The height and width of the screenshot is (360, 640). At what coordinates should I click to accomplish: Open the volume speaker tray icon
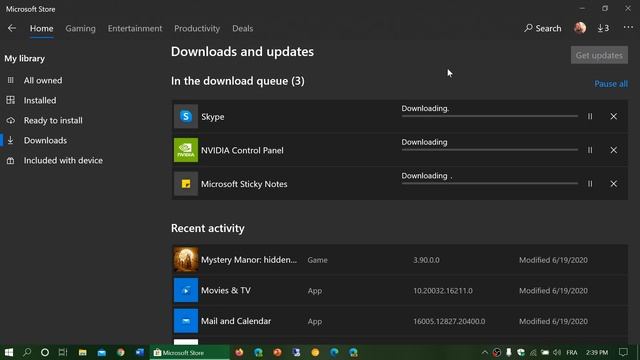point(557,352)
